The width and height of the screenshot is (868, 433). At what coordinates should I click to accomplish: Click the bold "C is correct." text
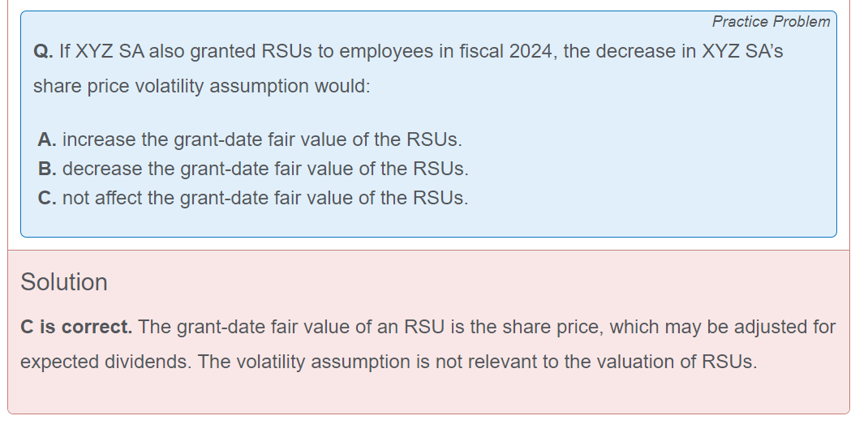(x=76, y=328)
